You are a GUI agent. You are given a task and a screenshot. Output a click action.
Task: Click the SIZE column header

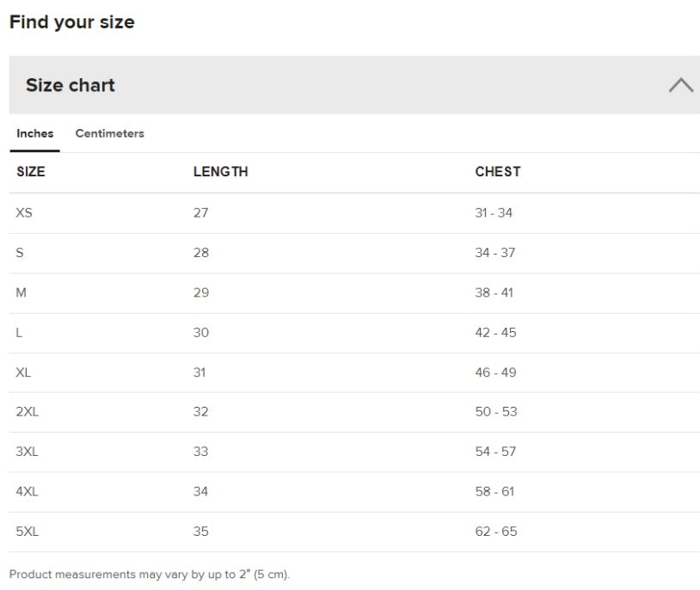pyautogui.click(x=31, y=172)
